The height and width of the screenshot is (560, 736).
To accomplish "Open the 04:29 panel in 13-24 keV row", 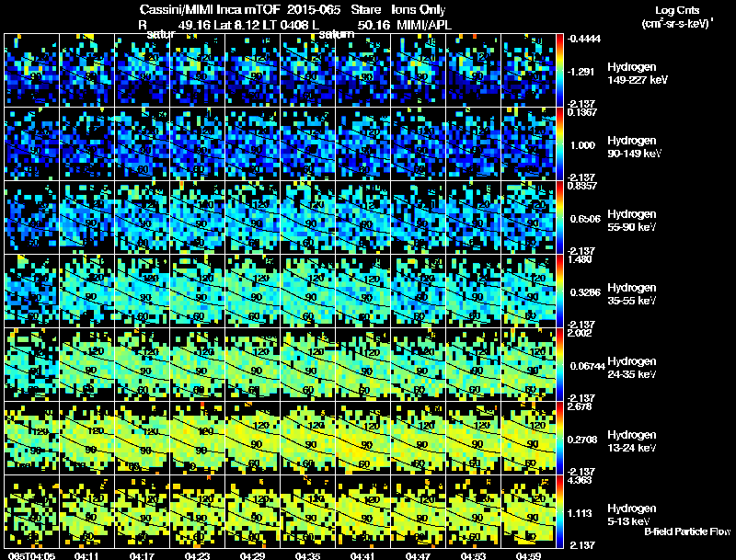I will pyautogui.click(x=252, y=438).
